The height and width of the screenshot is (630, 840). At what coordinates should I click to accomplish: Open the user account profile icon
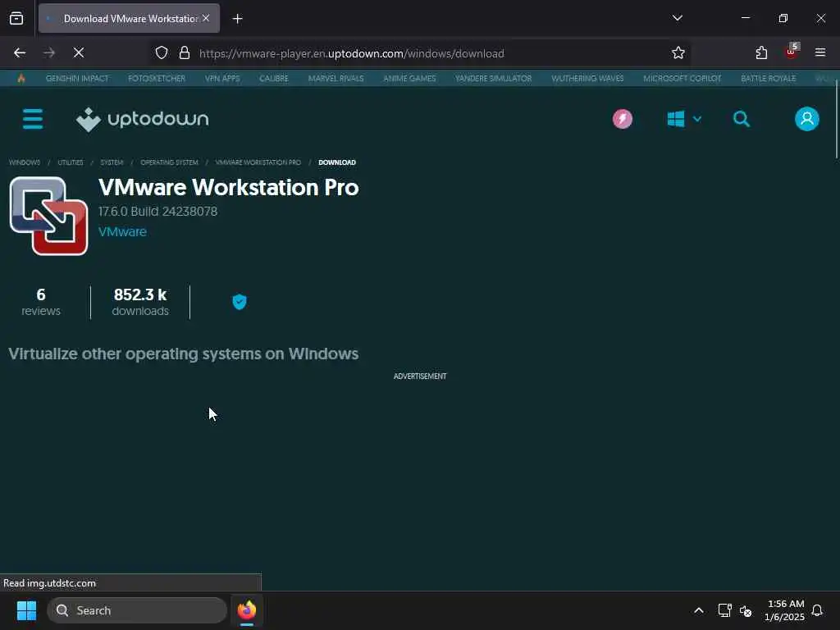807,119
